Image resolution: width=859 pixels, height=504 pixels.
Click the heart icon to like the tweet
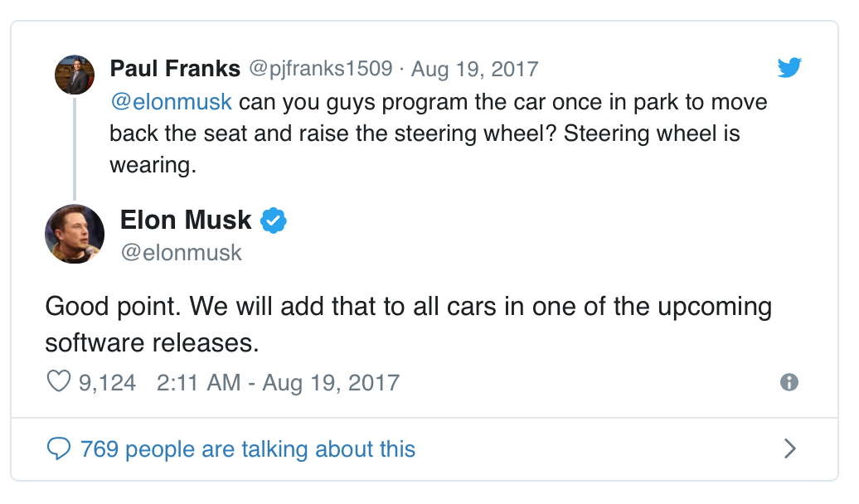click(x=57, y=381)
